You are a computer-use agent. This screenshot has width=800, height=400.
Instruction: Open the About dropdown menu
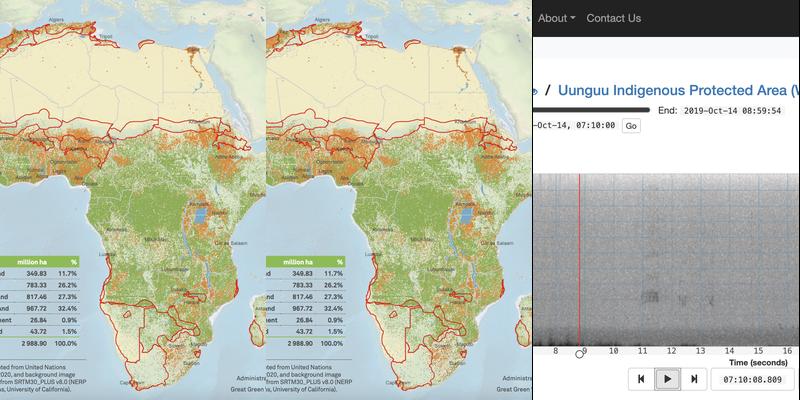(556, 18)
